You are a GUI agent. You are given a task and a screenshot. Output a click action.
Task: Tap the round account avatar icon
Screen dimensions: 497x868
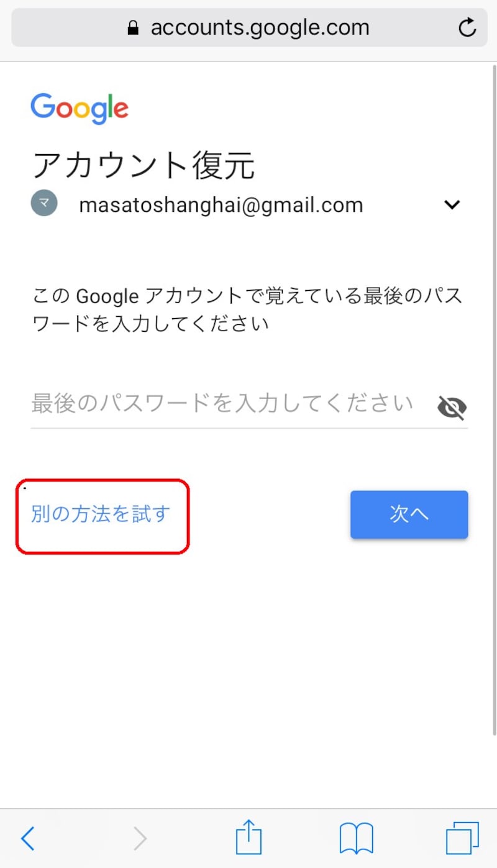tap(44, 203)
